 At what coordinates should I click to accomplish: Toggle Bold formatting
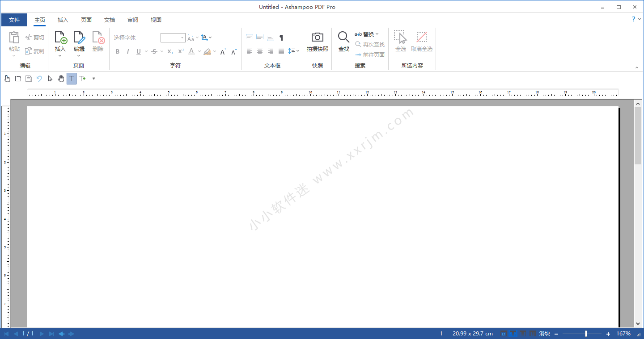tap(118, 52)
